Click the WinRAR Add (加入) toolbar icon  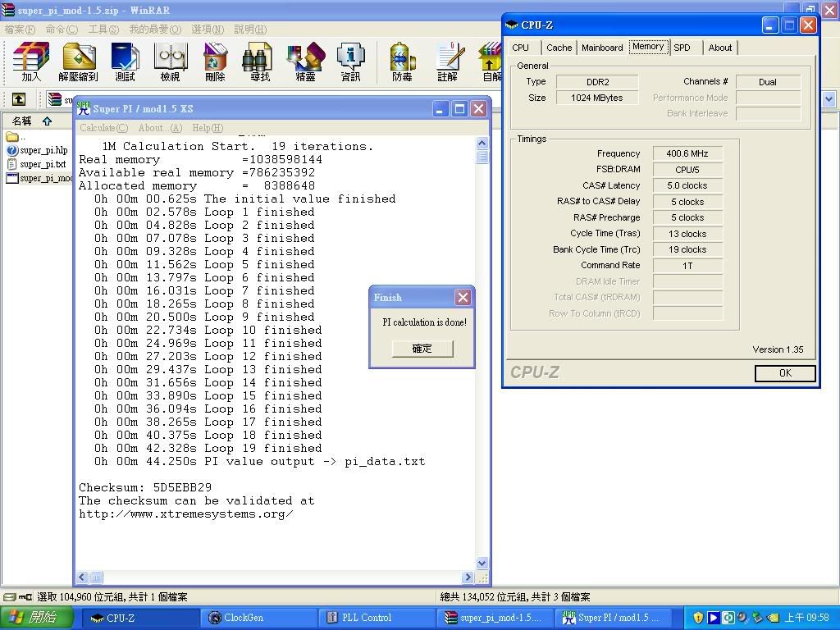(x=31, y=62)
